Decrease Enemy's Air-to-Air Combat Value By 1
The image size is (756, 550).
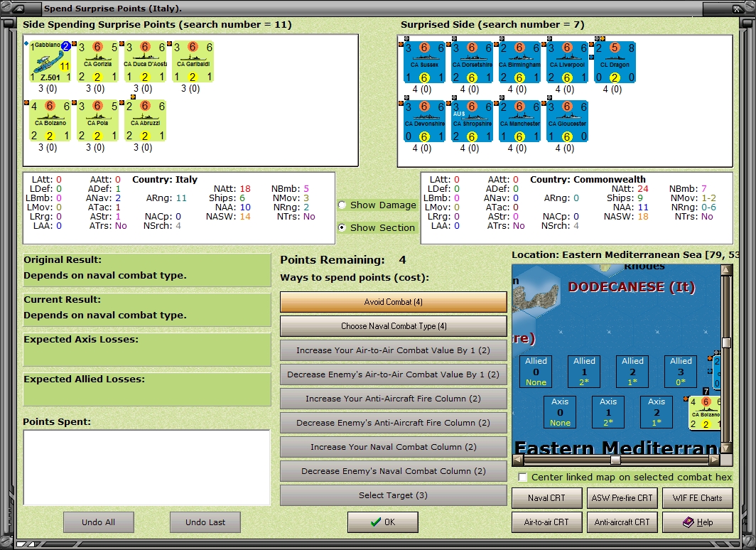[394, 374]
